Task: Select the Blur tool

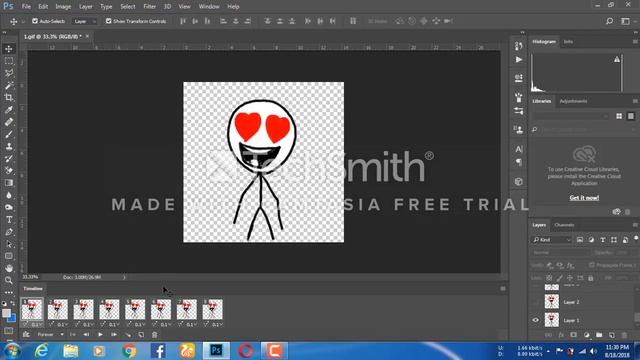Action: (x=9, y=195)
